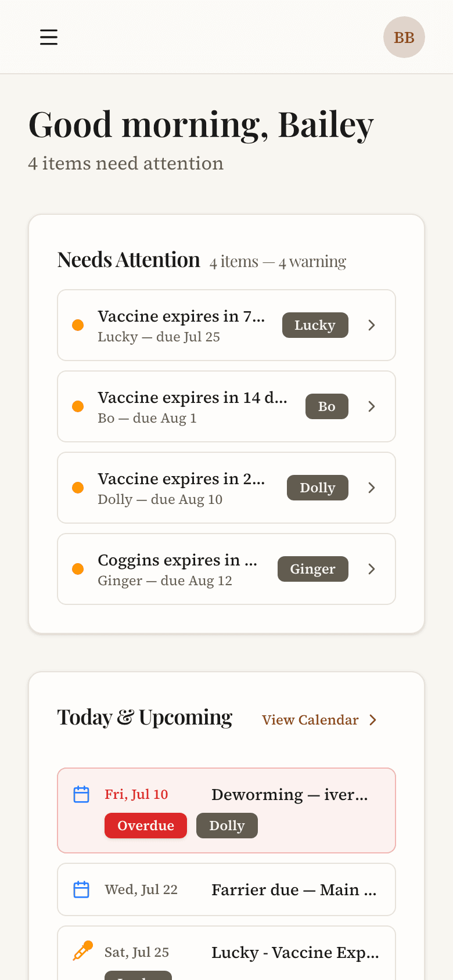This screenshot has height=980, width=453.
Task: Expand Lucky vaccine alert chevron
Action: (x=372, y=325)
